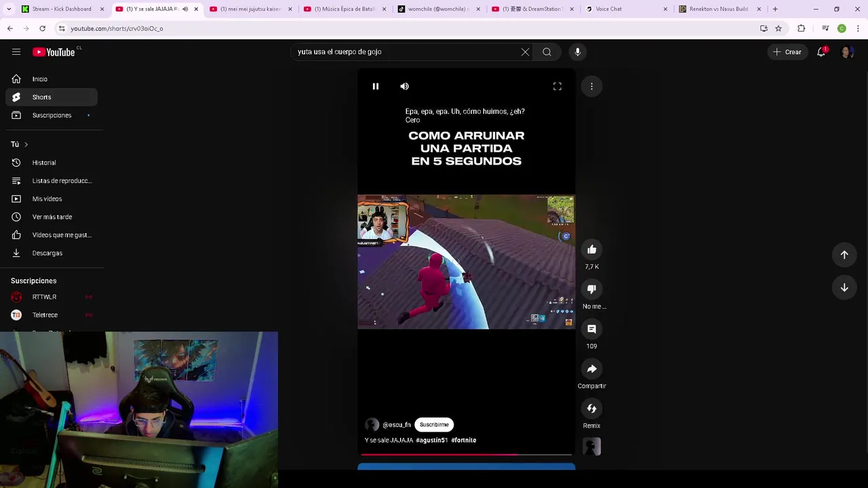The width and height of the screenshot is (868, 488).
Task: Reload the current page
Action: [x=42, y=28]
